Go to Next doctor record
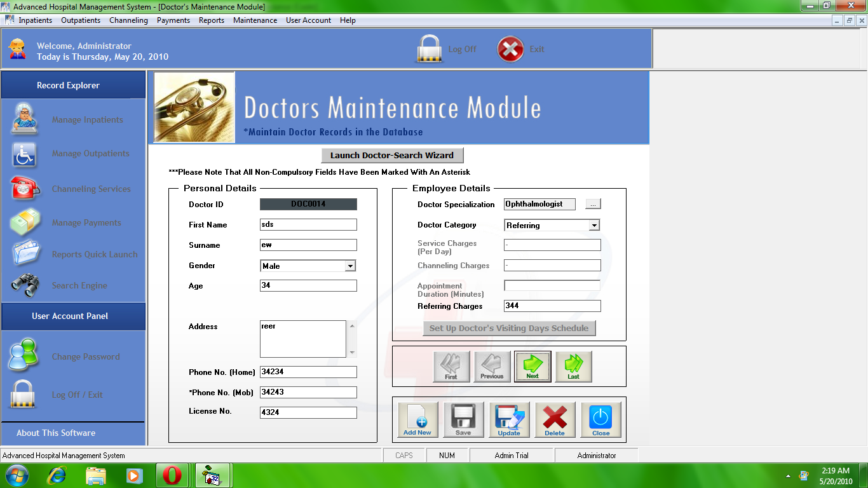The width and height of the screenshot is (868, 488). 532,367
